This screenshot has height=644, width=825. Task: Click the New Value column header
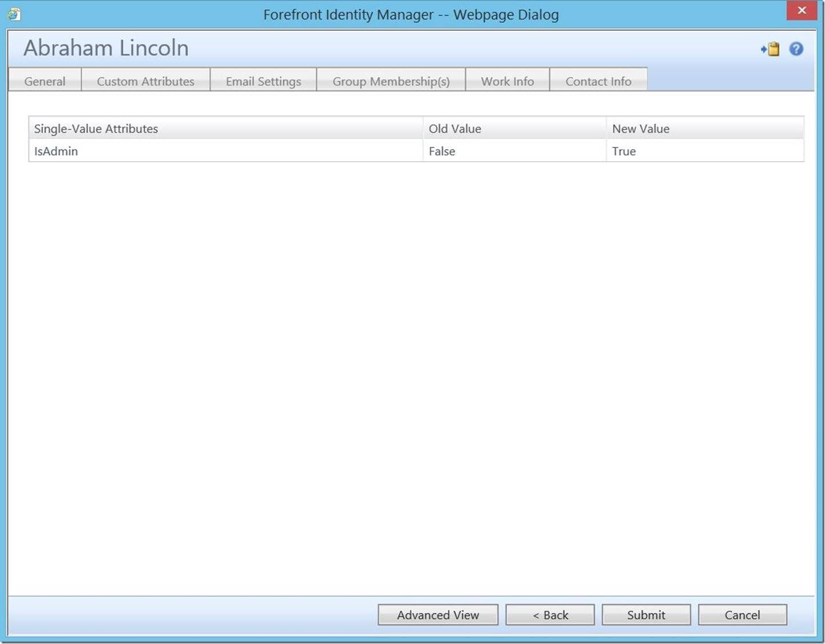point(705,129)
